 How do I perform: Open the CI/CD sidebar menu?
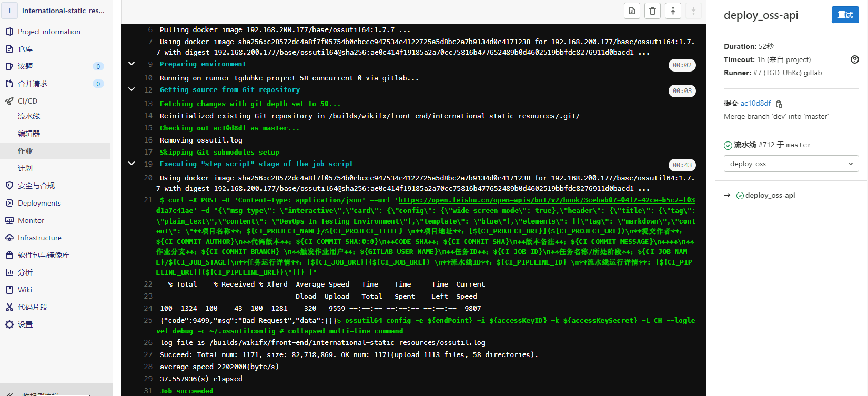tap(27, 101)
